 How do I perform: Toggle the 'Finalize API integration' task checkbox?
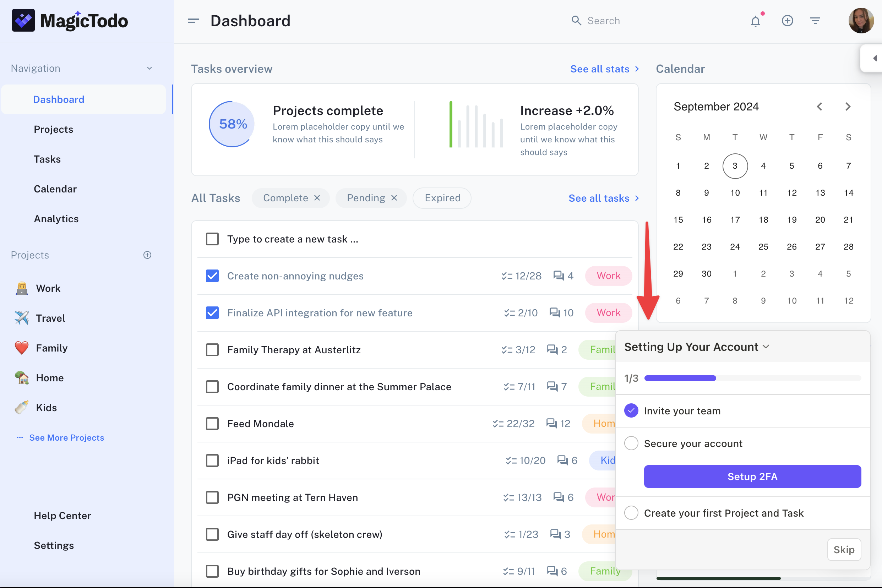212,312
